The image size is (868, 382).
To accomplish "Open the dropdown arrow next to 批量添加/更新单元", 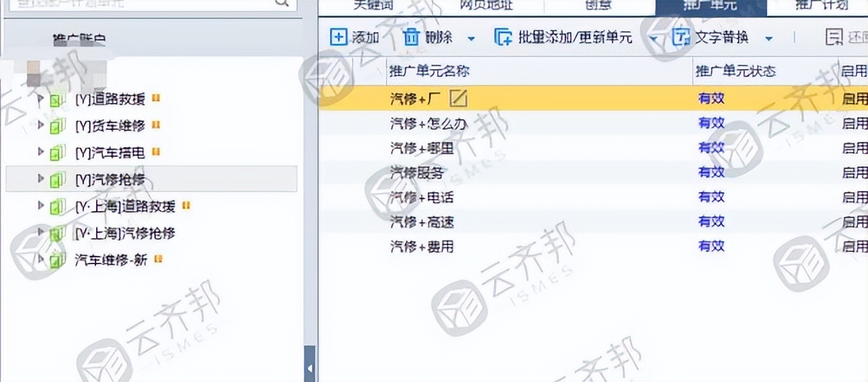I will 653,38.
